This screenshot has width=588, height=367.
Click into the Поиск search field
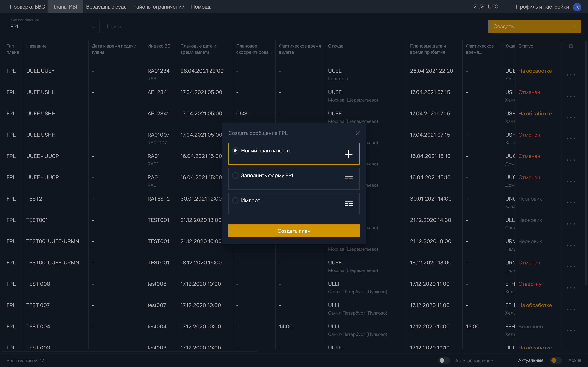point(294,26)
